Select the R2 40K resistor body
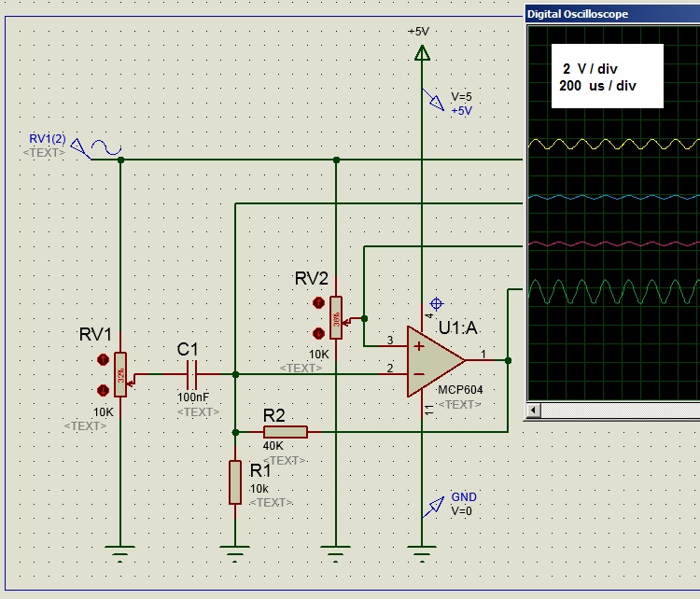The height and width of the screenshot is (599, 700). [286, 432]
